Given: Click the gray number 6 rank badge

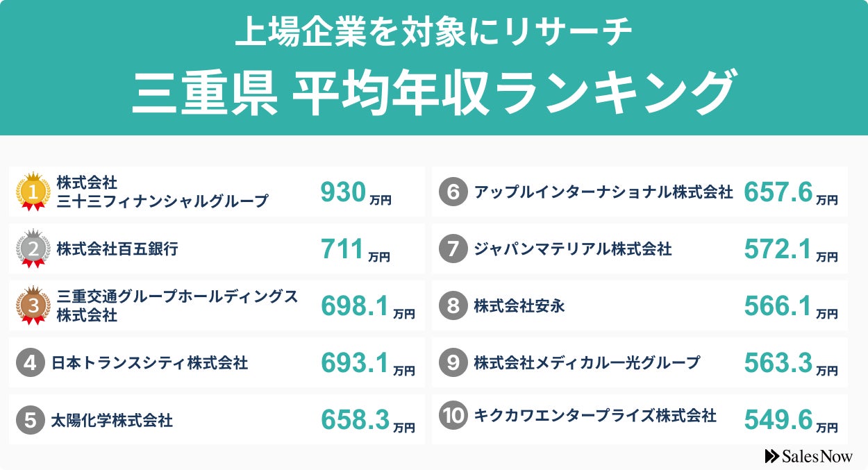Looking at the screenshot, I should pyautogui.click(x=453, y=192).
